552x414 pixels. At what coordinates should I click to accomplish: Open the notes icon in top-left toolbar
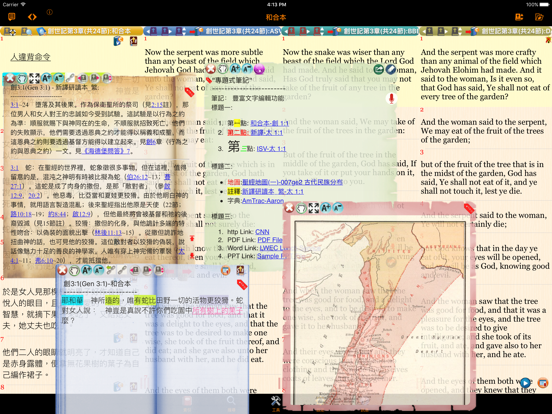click(12, 17)
